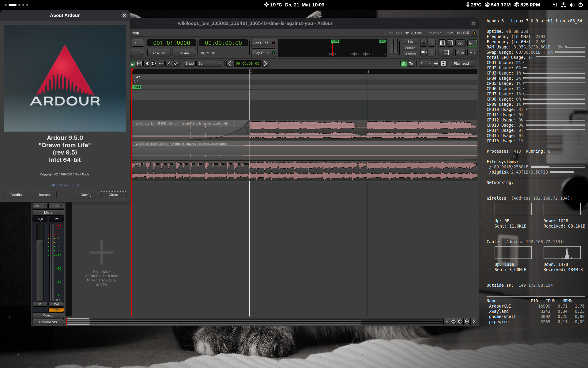Screen dimensions: 588x368
Task: Toggle the right sidebar pane icon
Action: [450, 43]
